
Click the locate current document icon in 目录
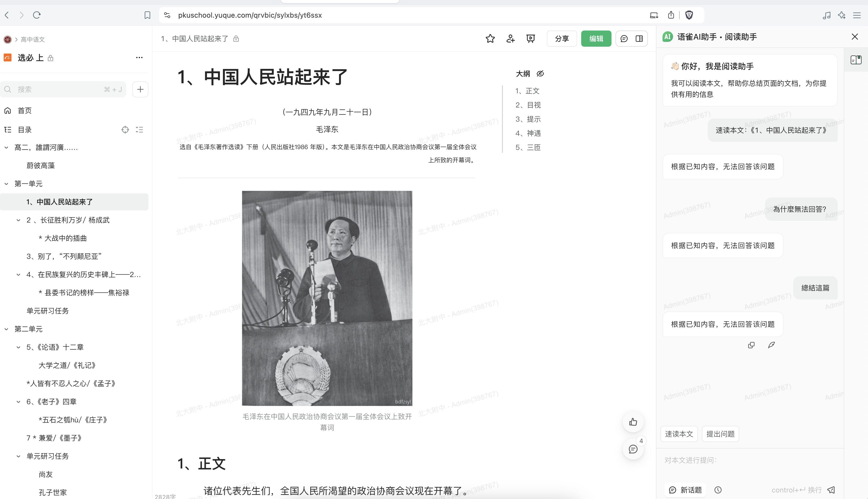pos(125,130)
